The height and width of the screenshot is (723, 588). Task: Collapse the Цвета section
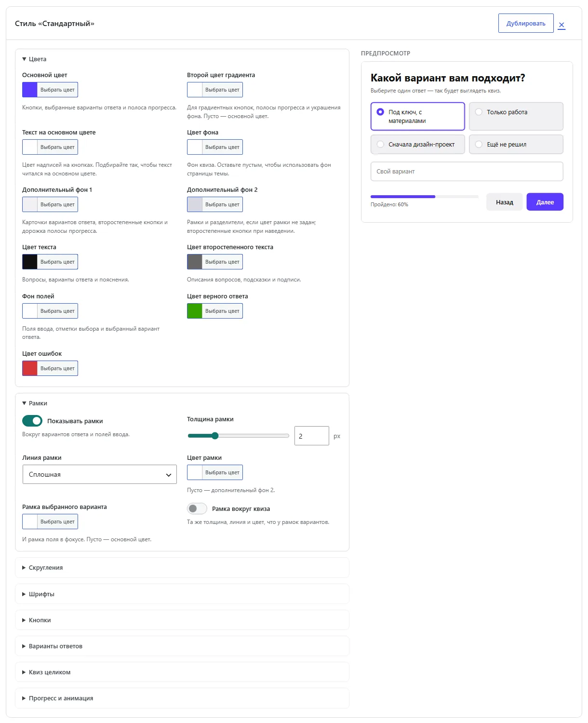tap(34, 59)
